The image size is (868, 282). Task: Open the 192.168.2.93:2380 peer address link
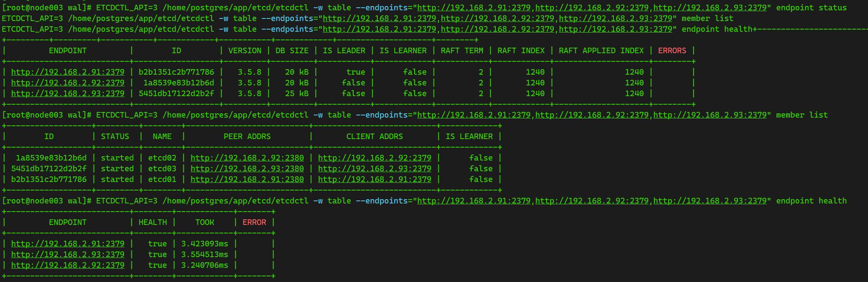tap(247, 169)
